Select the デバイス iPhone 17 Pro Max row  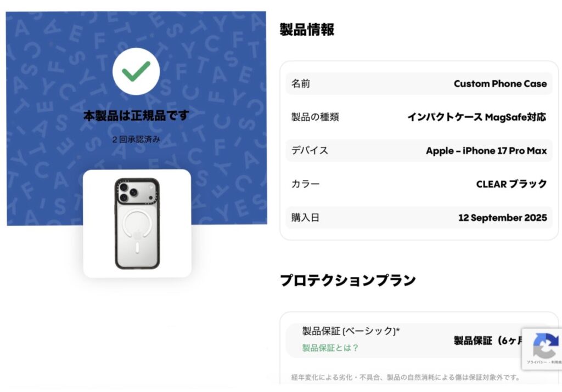tap(418, 151)
